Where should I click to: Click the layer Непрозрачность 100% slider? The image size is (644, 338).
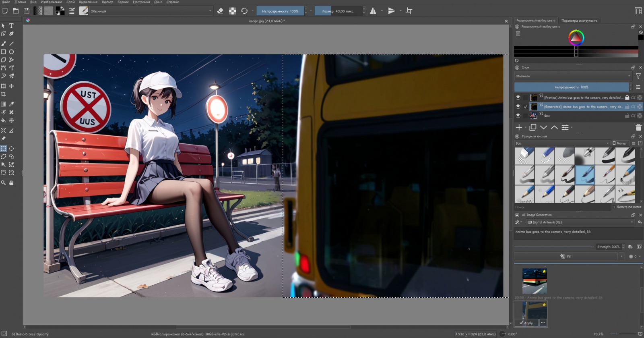coord(571,87)
